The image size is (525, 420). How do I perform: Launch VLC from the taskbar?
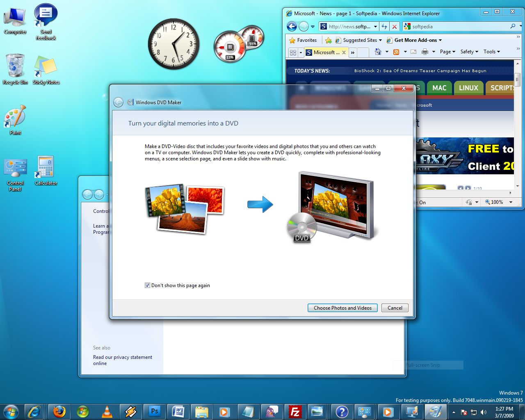[x=107, y=411]
